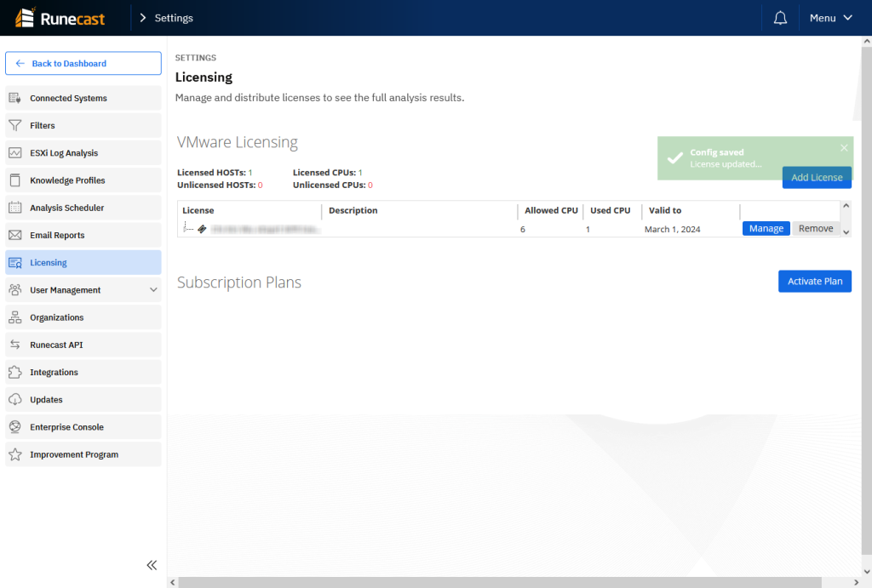This screenshot has height=588, width=872.
Task: Click the Licensed HOSTs count
Action: 250,173
